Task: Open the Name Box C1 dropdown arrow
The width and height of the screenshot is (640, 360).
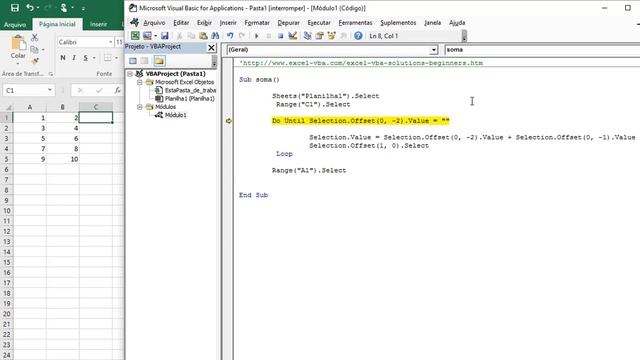Action: (49, 90)
